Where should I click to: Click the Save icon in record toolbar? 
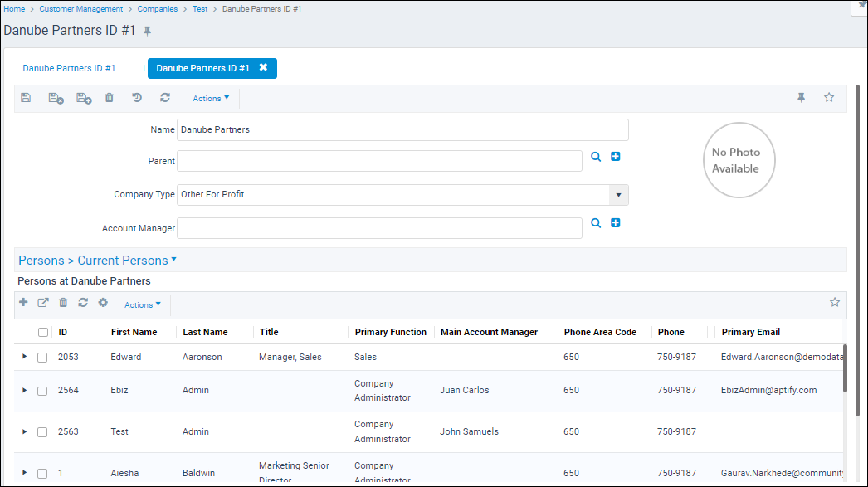point(26,98)
